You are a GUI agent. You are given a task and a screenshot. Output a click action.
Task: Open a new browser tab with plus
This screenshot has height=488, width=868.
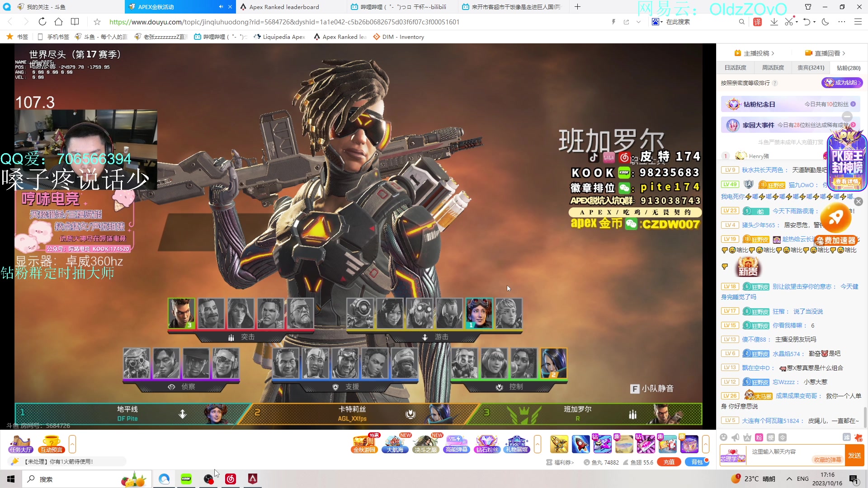(577, 7)
